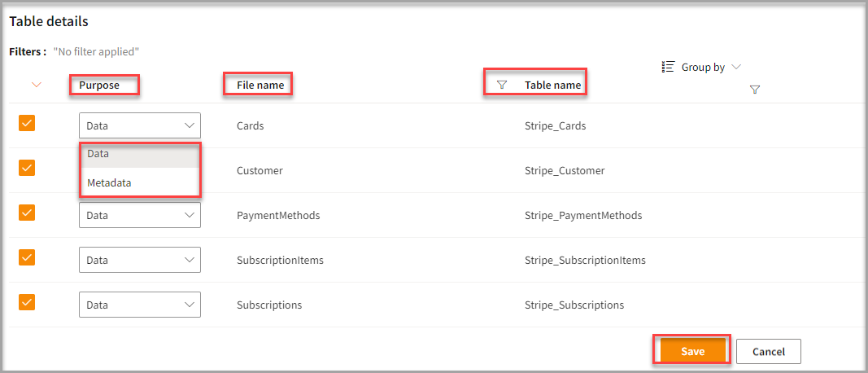Uncheck the PaymentMethods row checkbox
The image size is (868, 373).
(x=27, y=213)
